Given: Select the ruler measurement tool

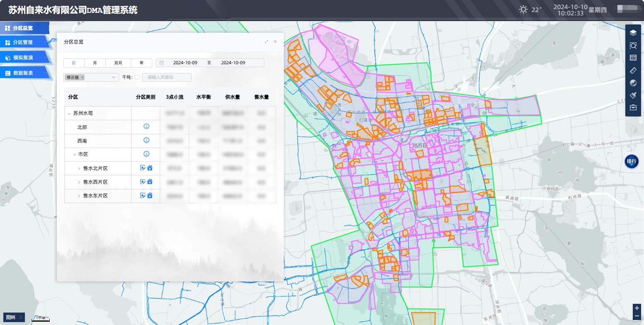Looking at the screenshot, I should (x=633, y=70).
